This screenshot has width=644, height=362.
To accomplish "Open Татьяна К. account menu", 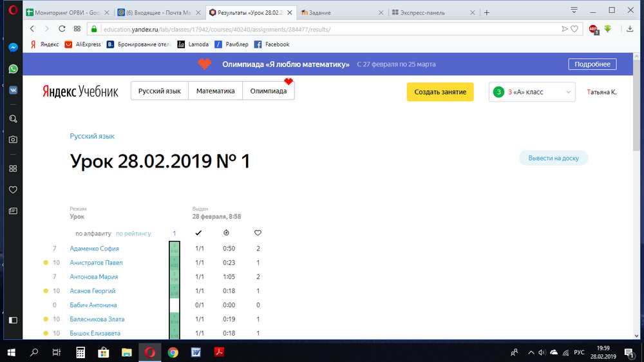I will [x=601, y=92].
